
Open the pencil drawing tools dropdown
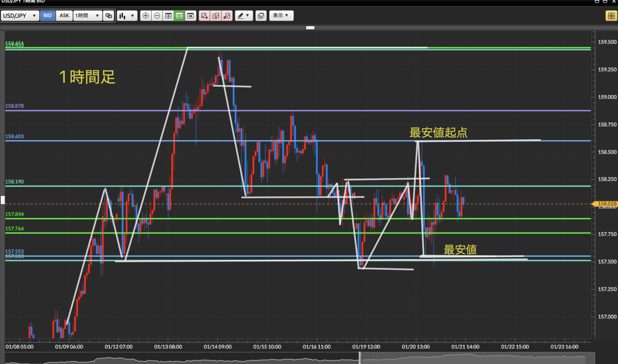pos(244,16)
